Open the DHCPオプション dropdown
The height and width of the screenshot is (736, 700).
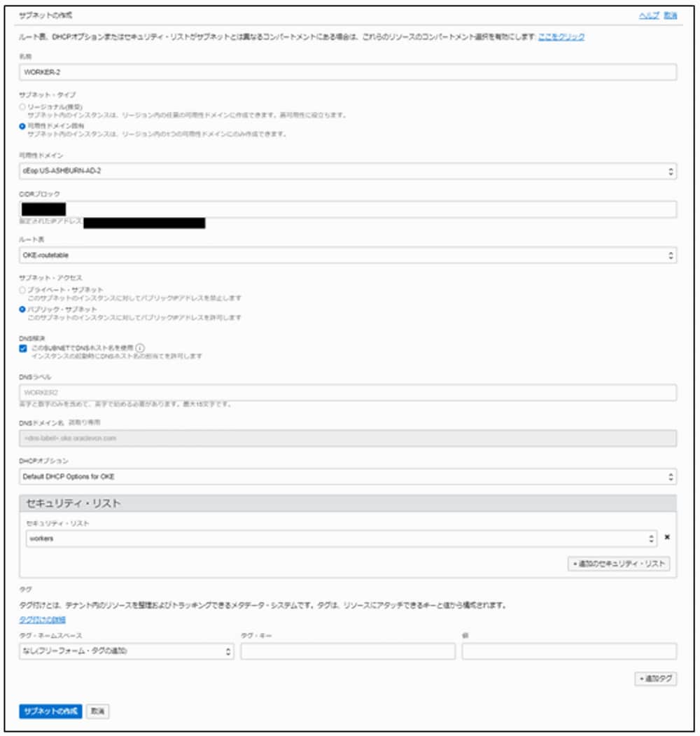pyautogui.click(x=348, y=477)
